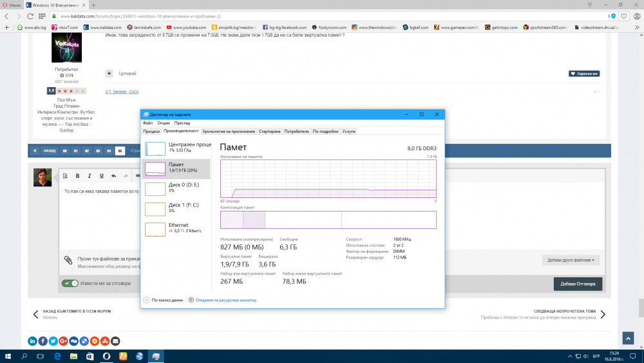644x363 pixels.
Task: Open Windows Start menu
Action: 8,356
